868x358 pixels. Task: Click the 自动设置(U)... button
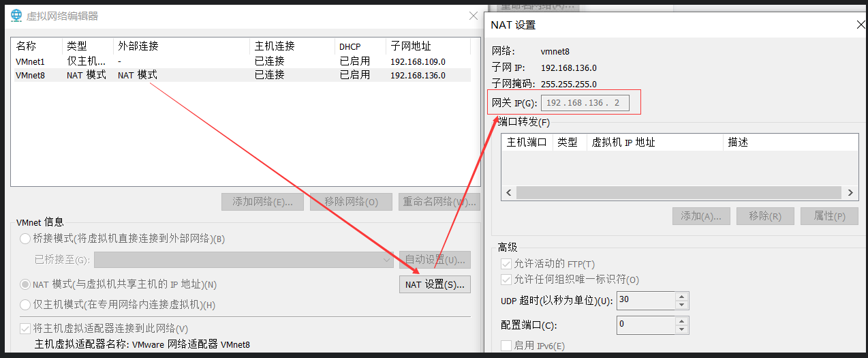(x=435, y=260)
